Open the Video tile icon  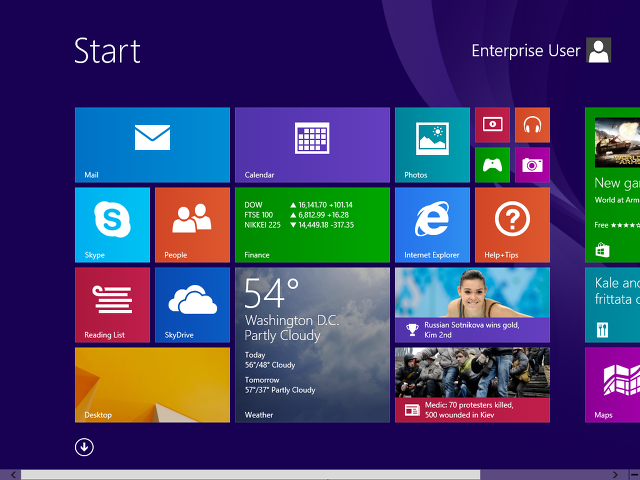[x=492, y=125]
